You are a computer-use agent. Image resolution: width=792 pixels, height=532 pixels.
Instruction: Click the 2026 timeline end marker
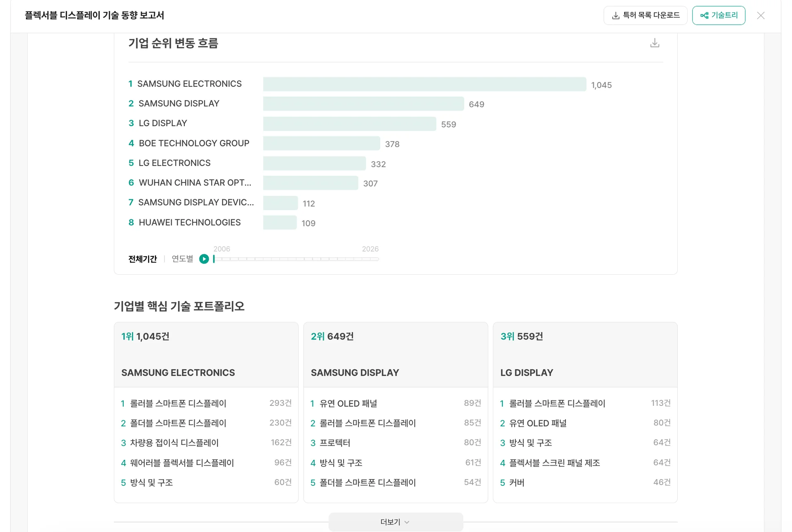pos(370,249)
